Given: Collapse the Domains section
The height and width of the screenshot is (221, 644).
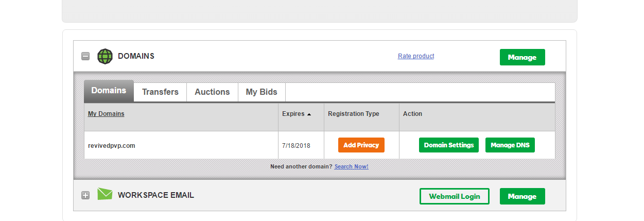Looking at the screenshot, I should (85, 57).
